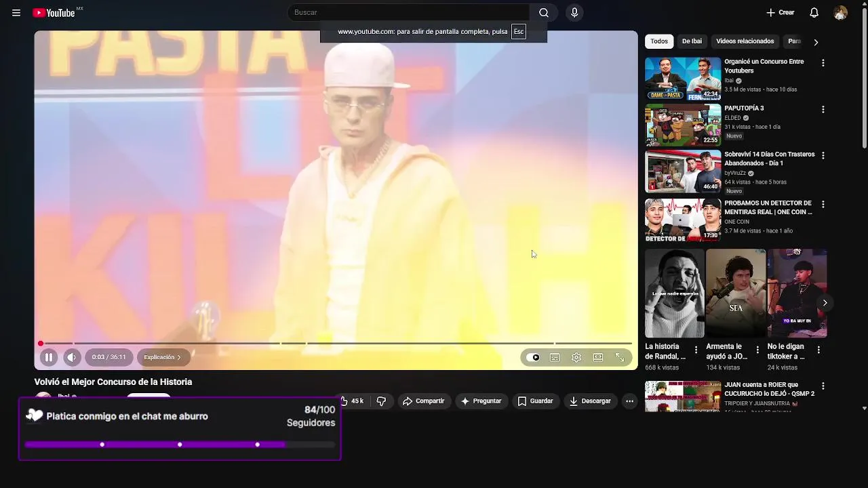The image size is (868, 488).
Task: Open options for Sobreviví 14 Días video
Action: pyautogui.click(x=823, y=155)
